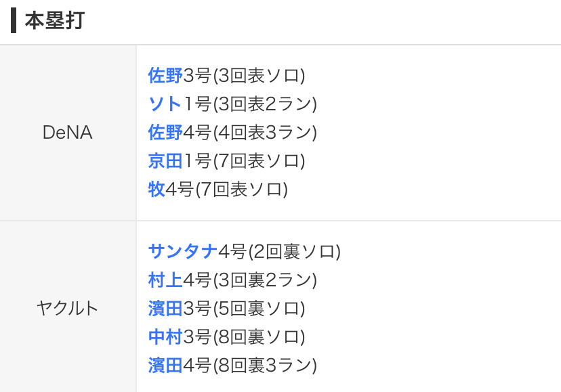This screenshot has width=561, height=392.
Task: Select the ヤクルト team cell
Action: click(68, 309)
